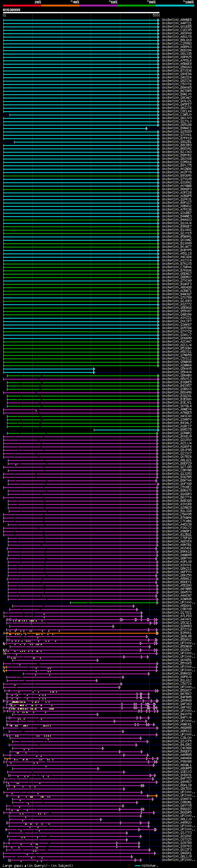Select hit label UniRef100_Q5K405

[177, 369]
